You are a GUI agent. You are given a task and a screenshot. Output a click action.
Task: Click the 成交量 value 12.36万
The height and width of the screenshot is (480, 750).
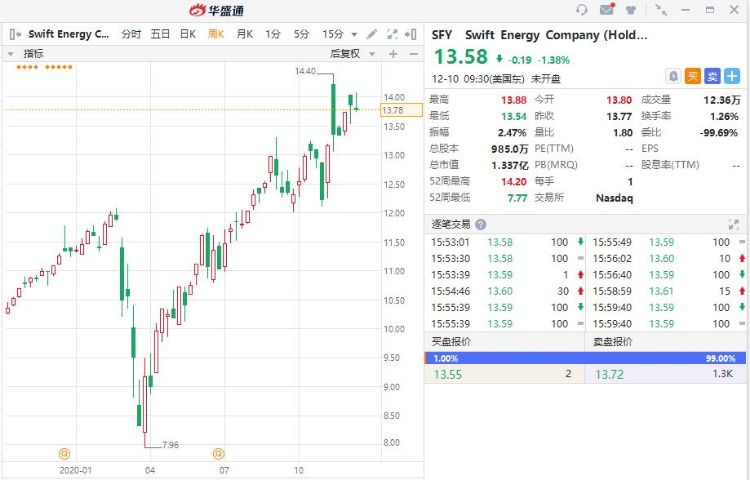pyautogui.click(x=722, y=100)
